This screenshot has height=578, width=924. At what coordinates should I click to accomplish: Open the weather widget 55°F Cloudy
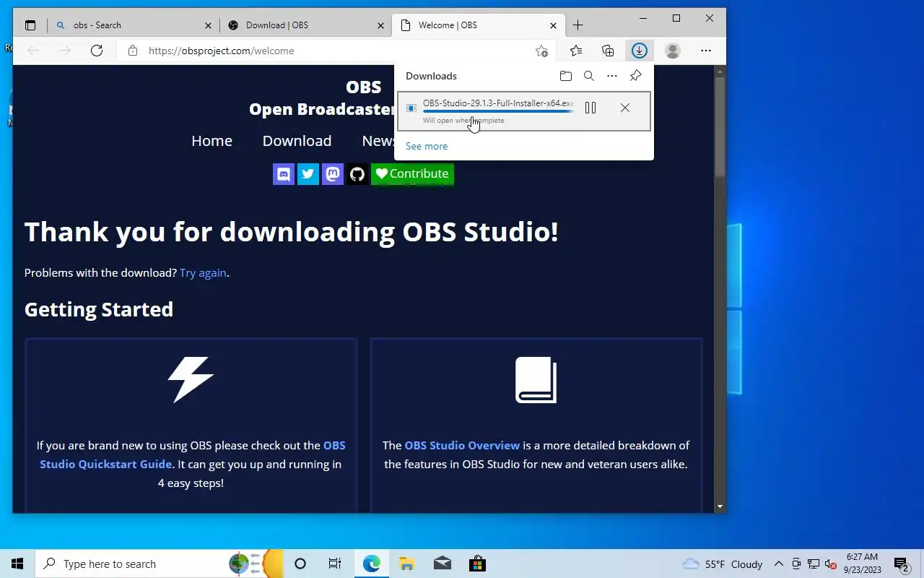point(723,564)
